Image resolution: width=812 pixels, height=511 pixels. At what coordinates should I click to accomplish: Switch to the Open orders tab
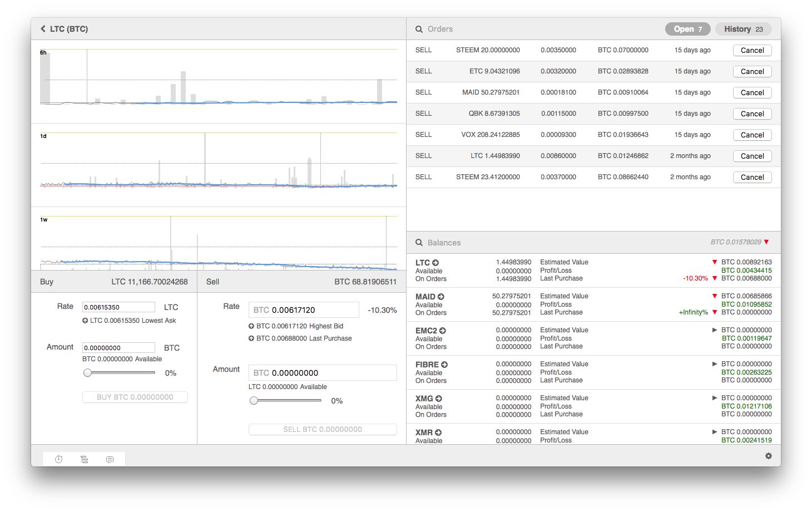(x=688, y=29)
